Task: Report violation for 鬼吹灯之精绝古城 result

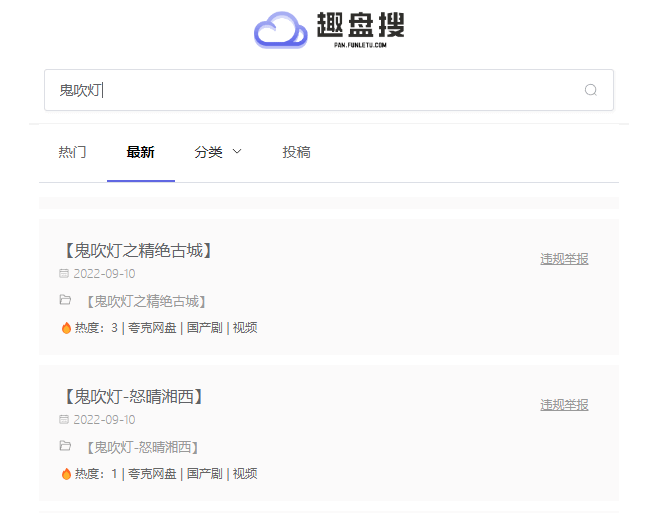Action: coord(564,259)
